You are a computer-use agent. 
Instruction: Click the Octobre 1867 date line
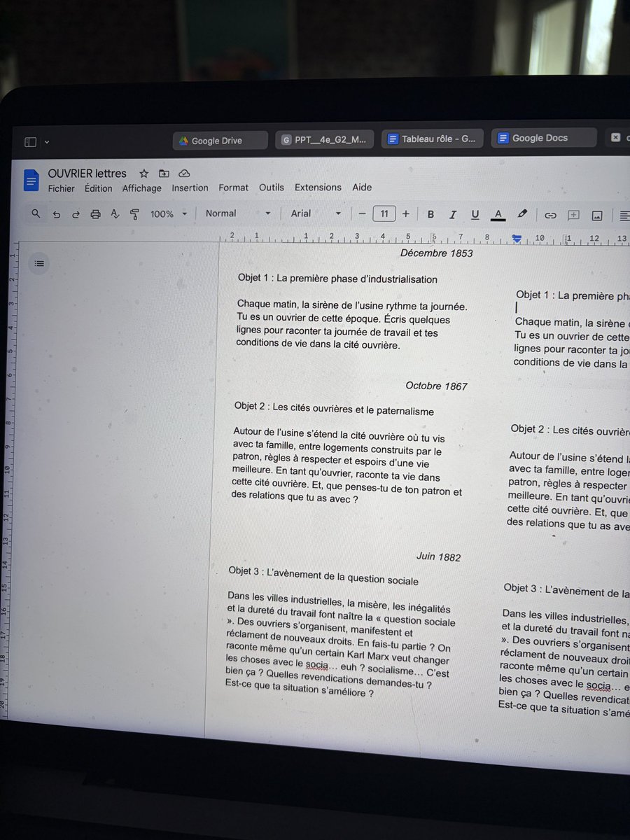click(436, 386)
